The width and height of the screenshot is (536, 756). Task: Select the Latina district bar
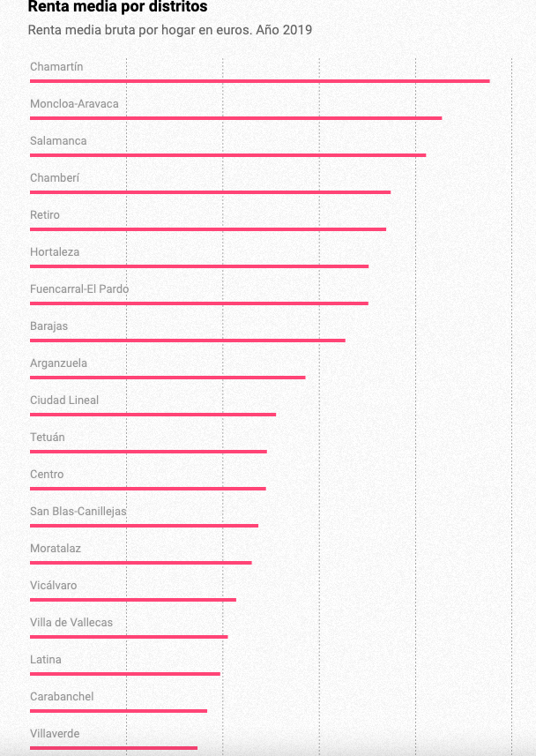125,674
